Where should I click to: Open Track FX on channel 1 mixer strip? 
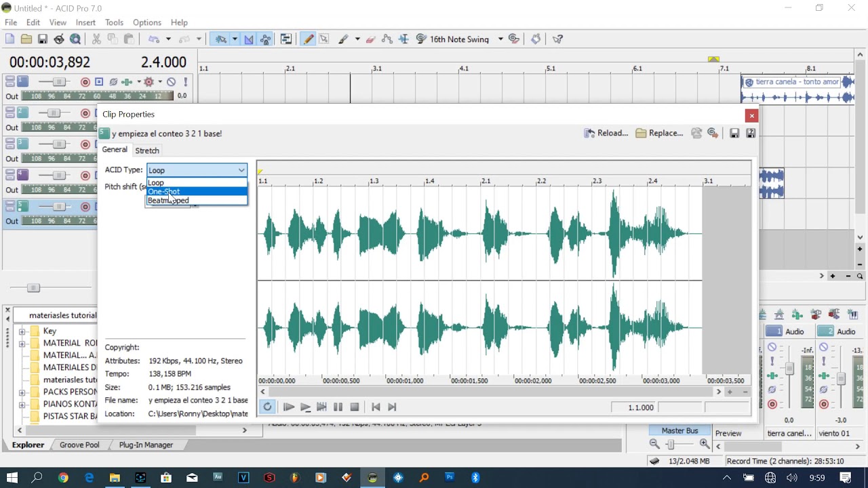tap(772, 375)
